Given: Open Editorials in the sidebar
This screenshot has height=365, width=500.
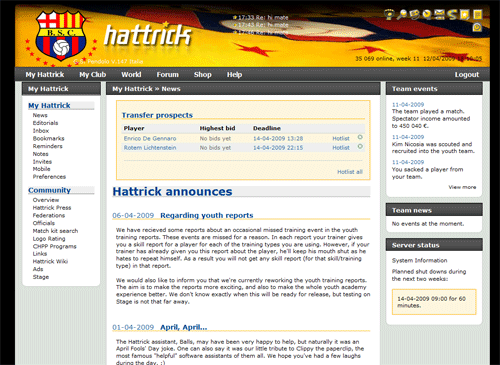Looking at the screenshot, I should (45, 123).
